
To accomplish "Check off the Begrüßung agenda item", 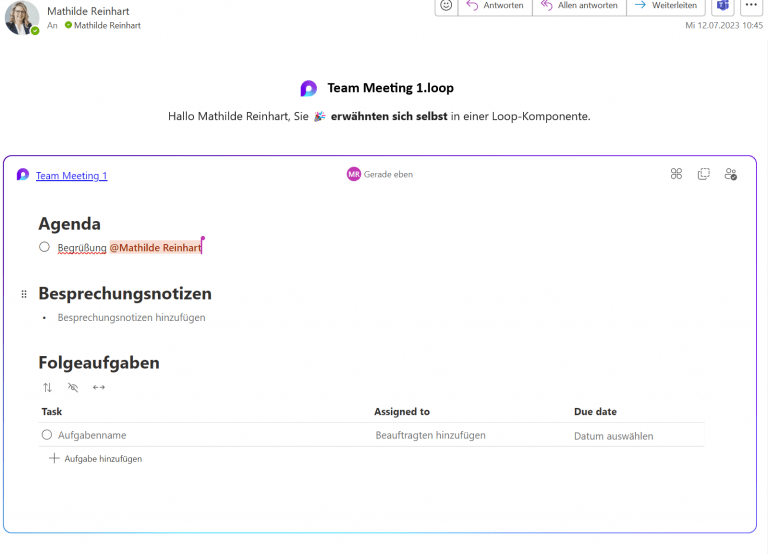I will [45, 247].
